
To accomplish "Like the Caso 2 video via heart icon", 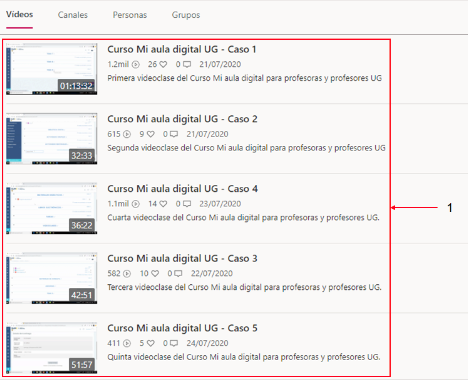I will (151, 134).
